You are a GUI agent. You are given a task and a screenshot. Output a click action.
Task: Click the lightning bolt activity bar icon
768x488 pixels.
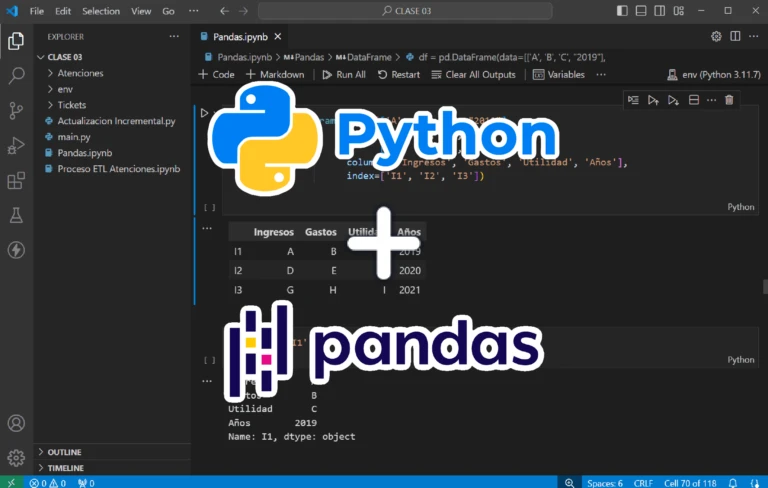(x=16, y=250)
